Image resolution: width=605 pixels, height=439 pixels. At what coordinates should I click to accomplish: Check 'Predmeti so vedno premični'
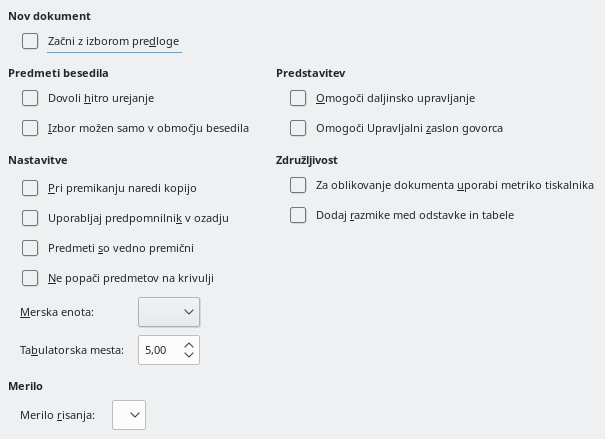click(x=30, y=248)
